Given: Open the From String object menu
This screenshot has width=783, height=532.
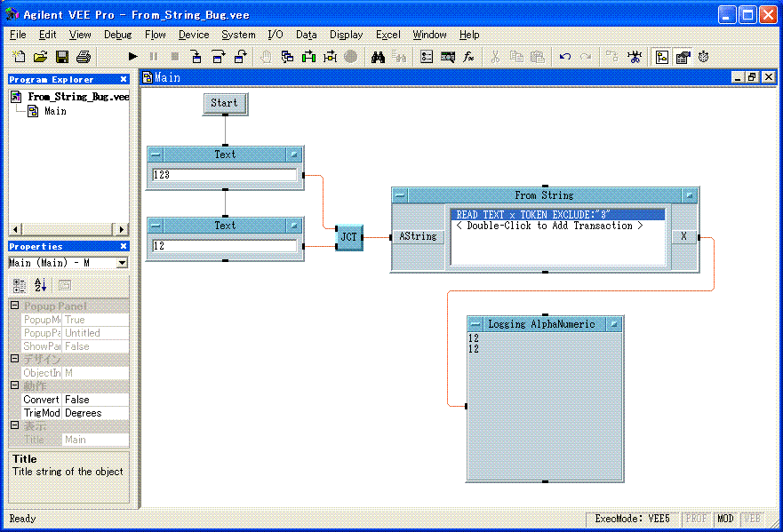Looking at the screenshot, I should click(x=400, y=195).
